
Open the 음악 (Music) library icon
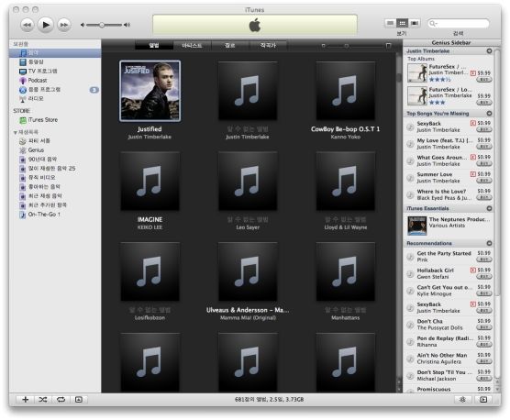click(x=24, y=52)
